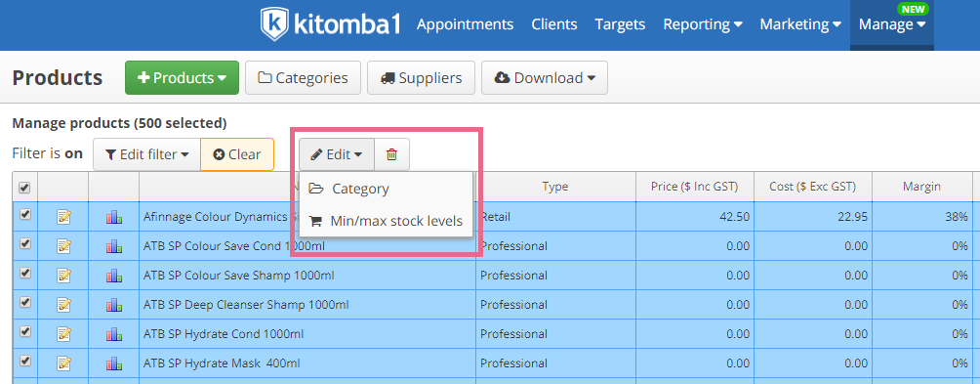Uncheck ATB SP Deep Cleanser Shamp checkbox
The image size is (980, 384).
coord(25,302)
